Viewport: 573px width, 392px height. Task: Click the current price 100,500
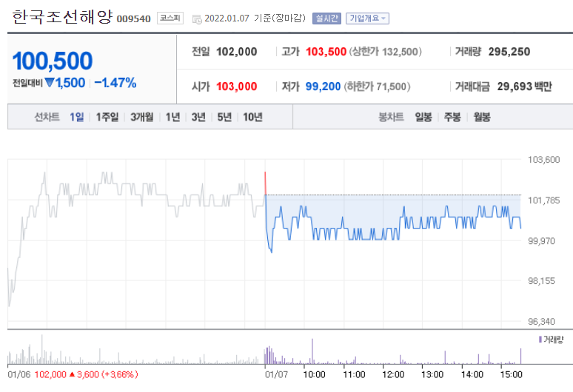click(53, 61)
